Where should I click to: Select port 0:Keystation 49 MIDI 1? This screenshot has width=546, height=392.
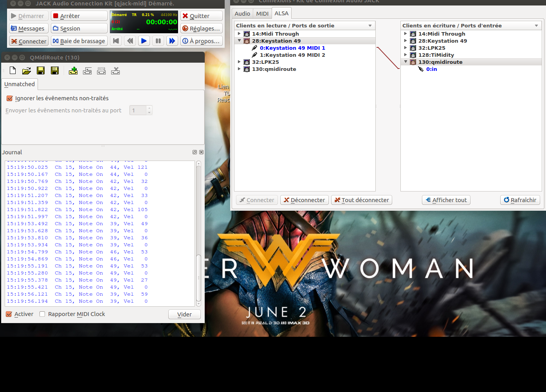pyautogui.click(x=292, y=48)
